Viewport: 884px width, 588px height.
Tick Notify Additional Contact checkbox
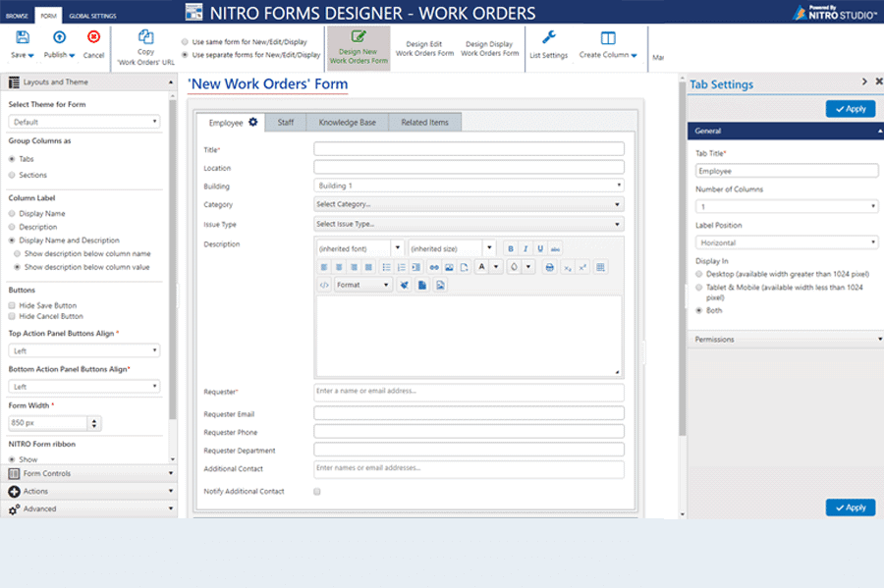317,491
